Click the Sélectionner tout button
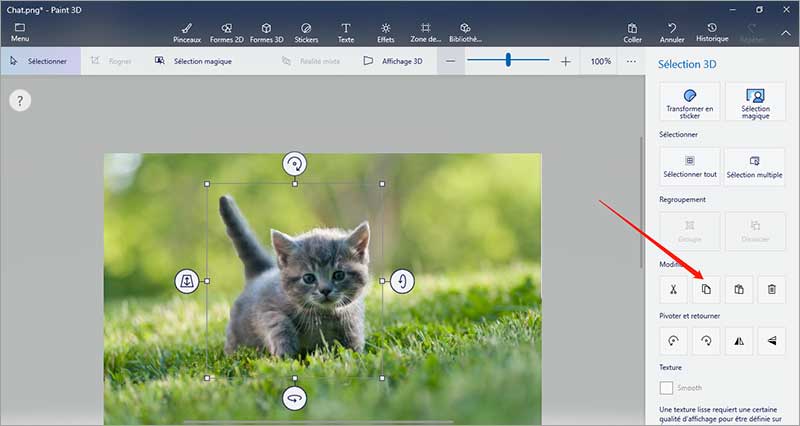Screen dimensions: 800x426 click(x=689, y=166)
